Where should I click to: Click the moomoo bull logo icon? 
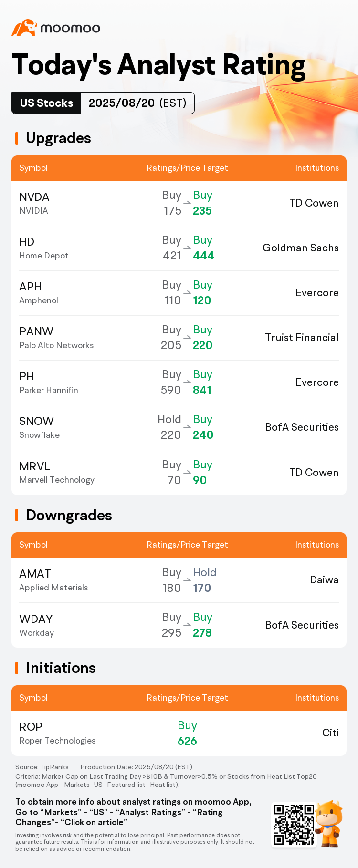point(24,28)
